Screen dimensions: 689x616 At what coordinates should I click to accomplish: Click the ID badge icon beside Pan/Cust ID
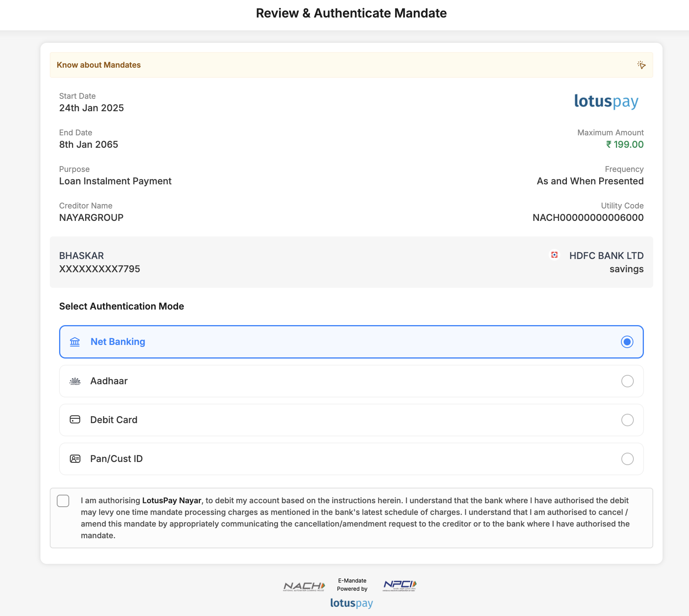tap(74, 459)
